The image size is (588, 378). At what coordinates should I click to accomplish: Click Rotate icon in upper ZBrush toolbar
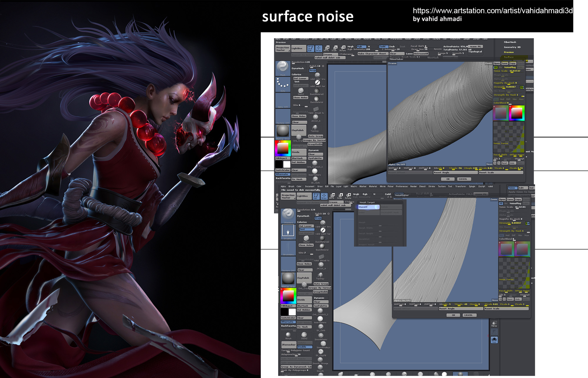pos(343,48)
